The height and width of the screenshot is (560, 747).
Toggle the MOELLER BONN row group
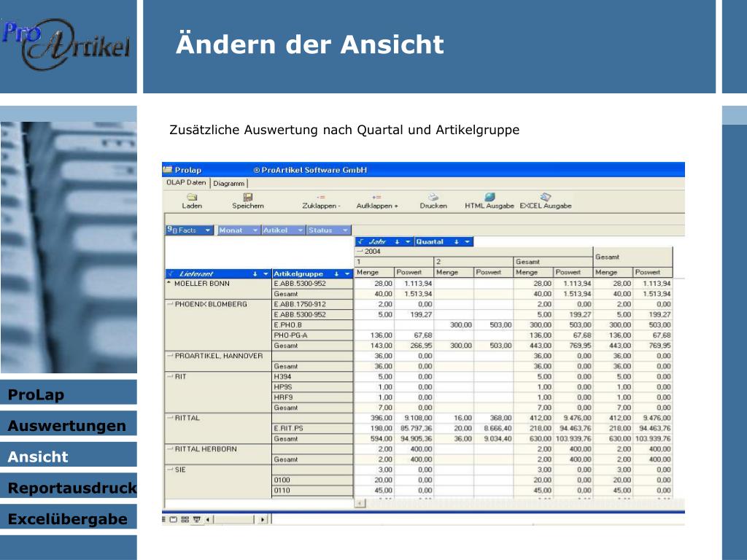[x=169, y=283]
